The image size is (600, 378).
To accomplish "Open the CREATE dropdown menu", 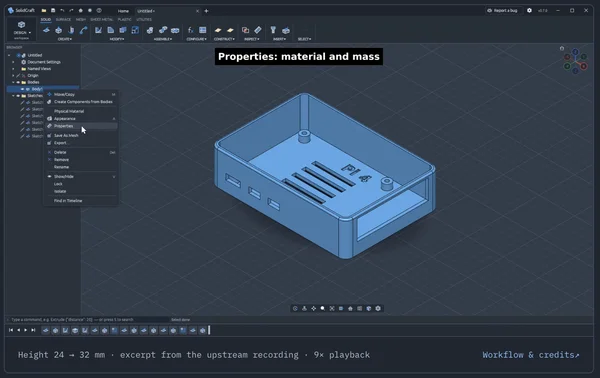I will click(x=65, y=39).
